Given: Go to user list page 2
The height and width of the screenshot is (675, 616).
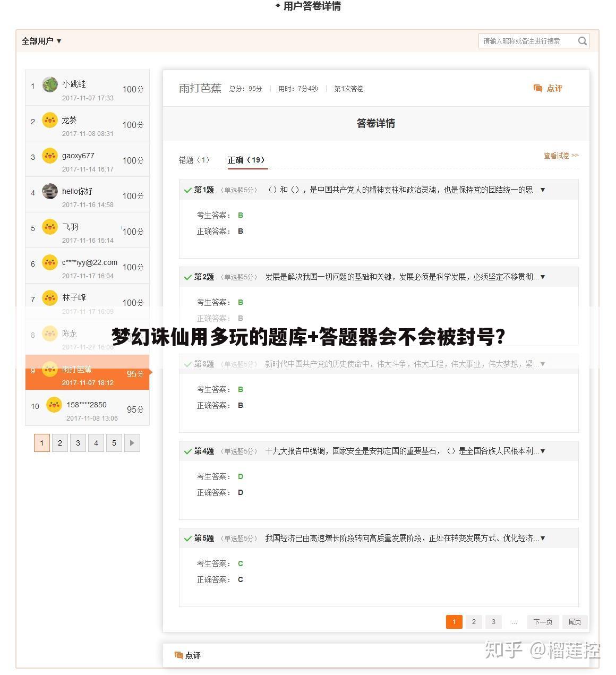Looking at the screenshot, I should 60,443.
